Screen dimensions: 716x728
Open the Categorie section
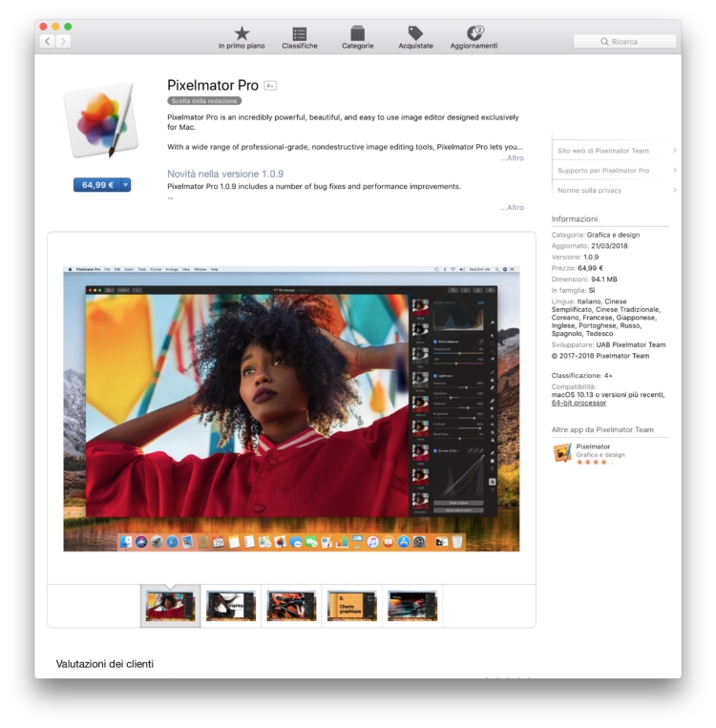tap(358, 37)
